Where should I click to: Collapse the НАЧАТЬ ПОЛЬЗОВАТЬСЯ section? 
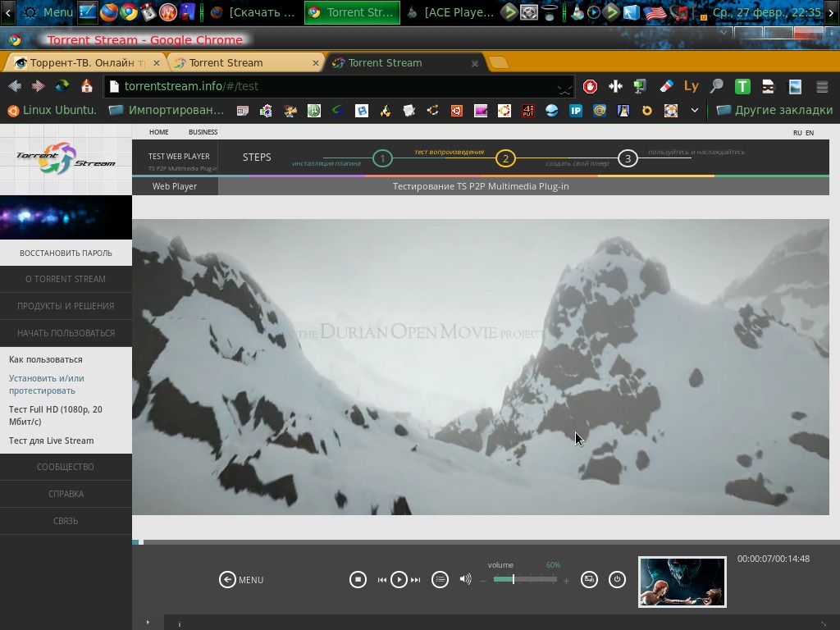tap(66, 333)
